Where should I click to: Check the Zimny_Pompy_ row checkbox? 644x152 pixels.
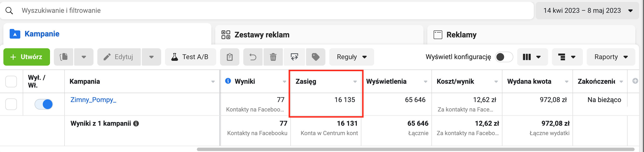(11, 104)
